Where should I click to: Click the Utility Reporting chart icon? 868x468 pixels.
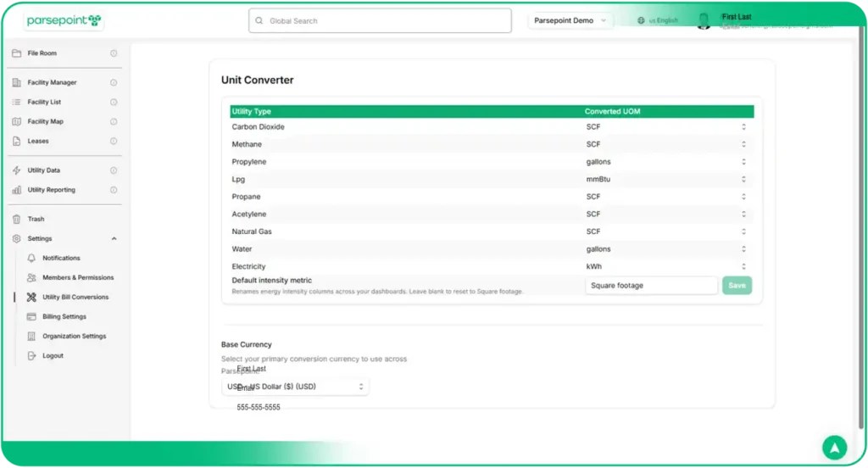coord(16,190)
